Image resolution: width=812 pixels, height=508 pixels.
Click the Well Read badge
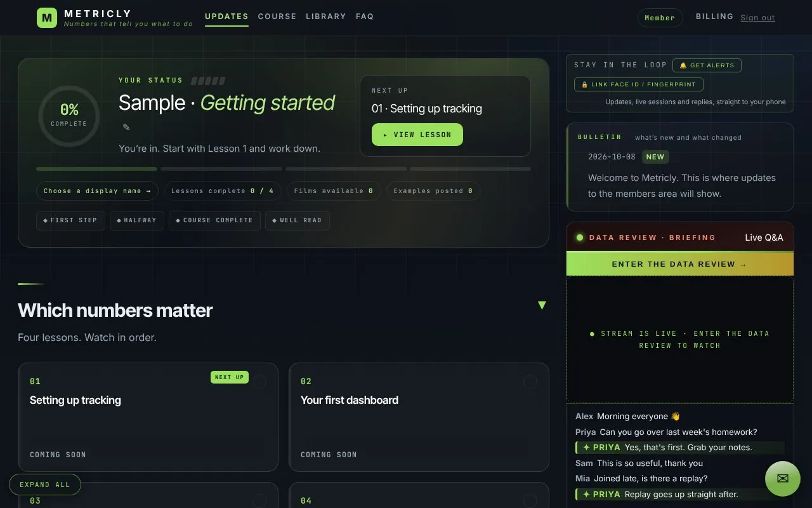point(297,220)
